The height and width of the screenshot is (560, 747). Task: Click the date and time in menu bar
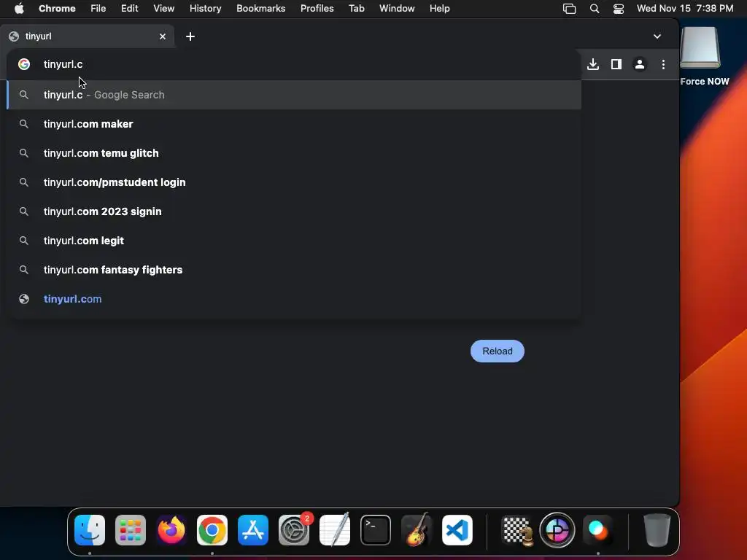tap(684, 9)
